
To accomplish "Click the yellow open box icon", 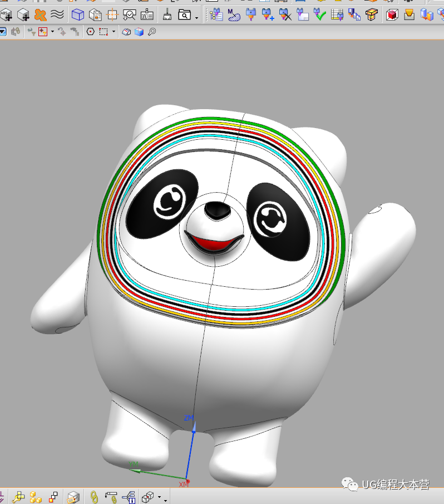I will (372, 15).
